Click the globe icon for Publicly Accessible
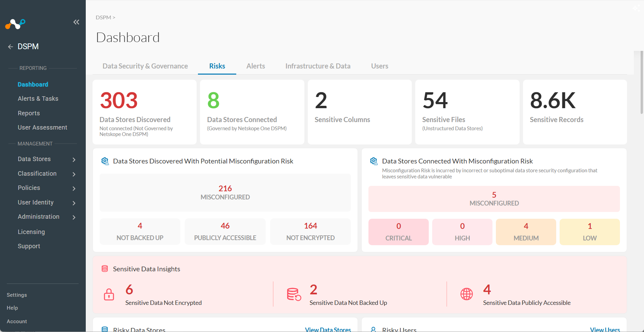The image size is (644, 332). 466,294
